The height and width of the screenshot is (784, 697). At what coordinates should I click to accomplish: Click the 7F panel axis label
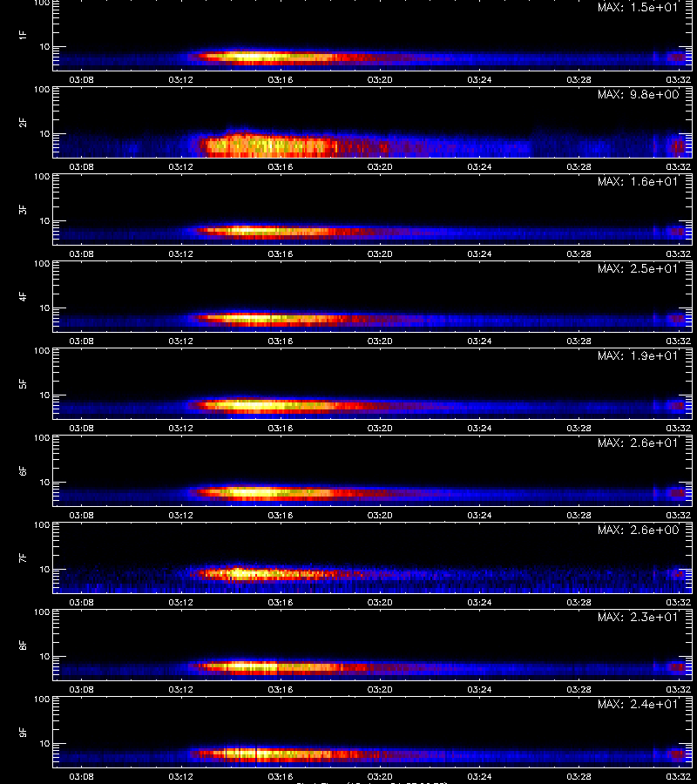[23, 558]
